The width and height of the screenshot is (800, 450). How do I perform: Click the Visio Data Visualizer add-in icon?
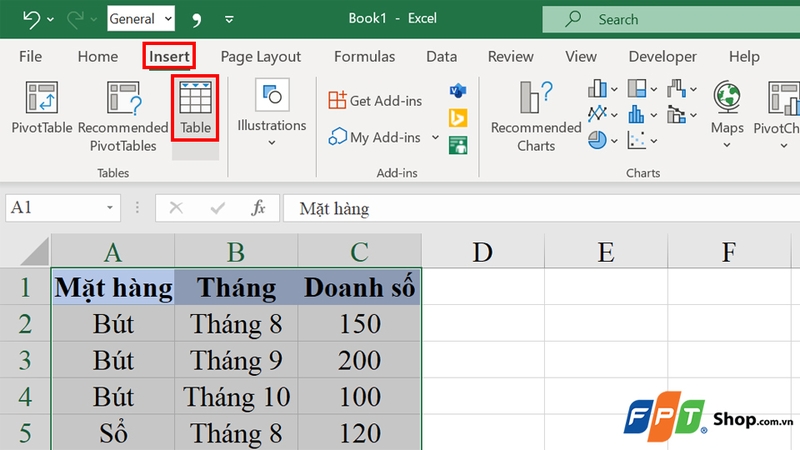tap(458, 91)
